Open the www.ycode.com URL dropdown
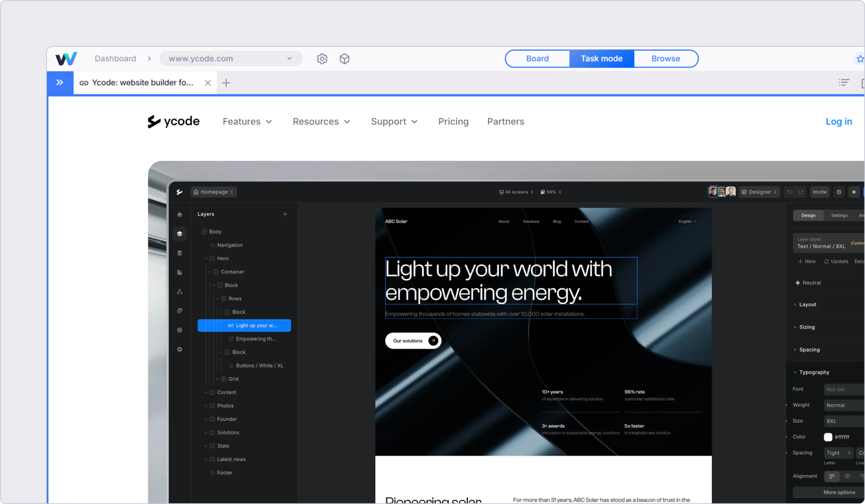 click(231, 58)
